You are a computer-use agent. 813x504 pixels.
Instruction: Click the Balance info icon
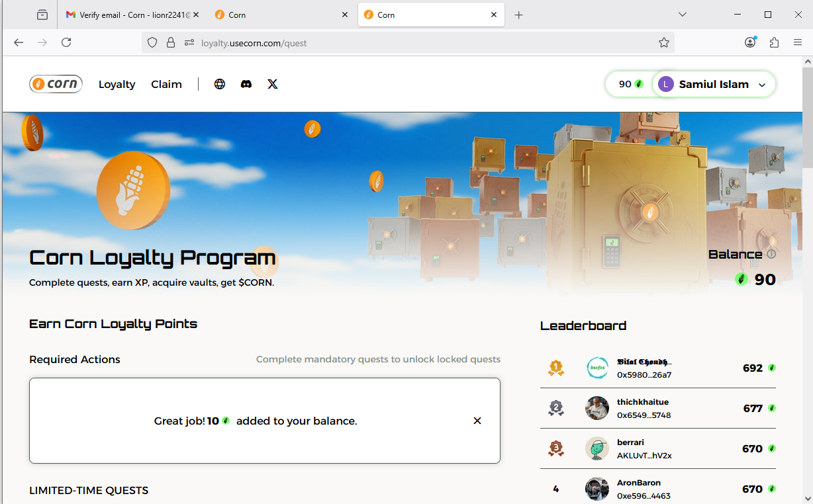[x=771, y=254]
